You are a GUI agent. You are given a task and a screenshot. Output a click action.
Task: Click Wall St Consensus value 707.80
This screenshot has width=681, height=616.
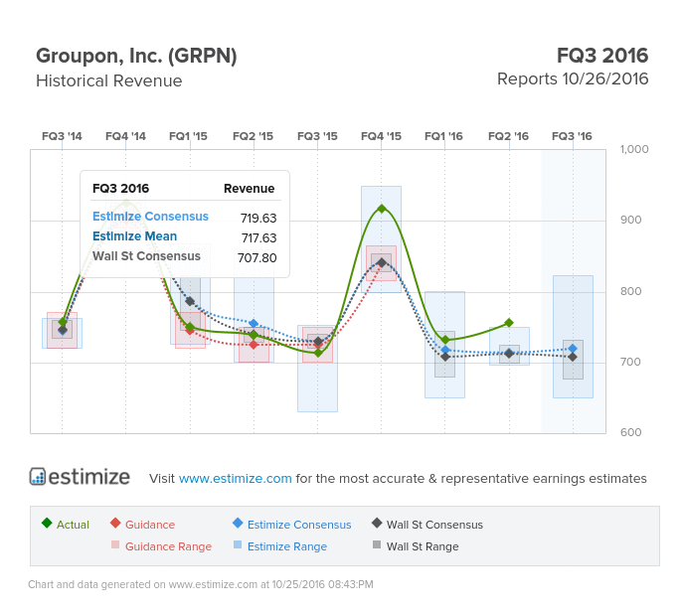(x=257, y=258)
